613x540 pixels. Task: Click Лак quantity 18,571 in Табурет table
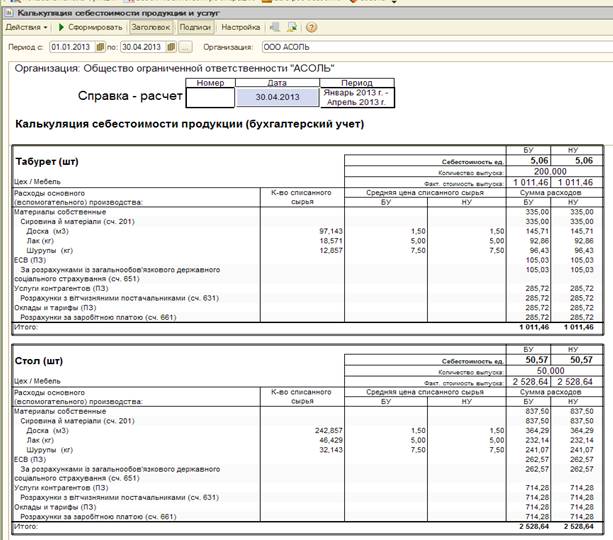pyautogui.click(x=331, y=241)
